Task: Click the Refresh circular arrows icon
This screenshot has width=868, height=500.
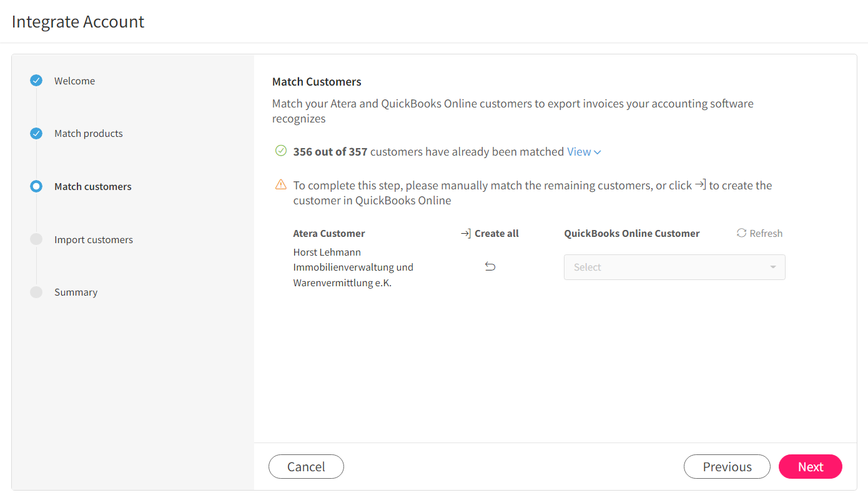Action: coord(741,233)
